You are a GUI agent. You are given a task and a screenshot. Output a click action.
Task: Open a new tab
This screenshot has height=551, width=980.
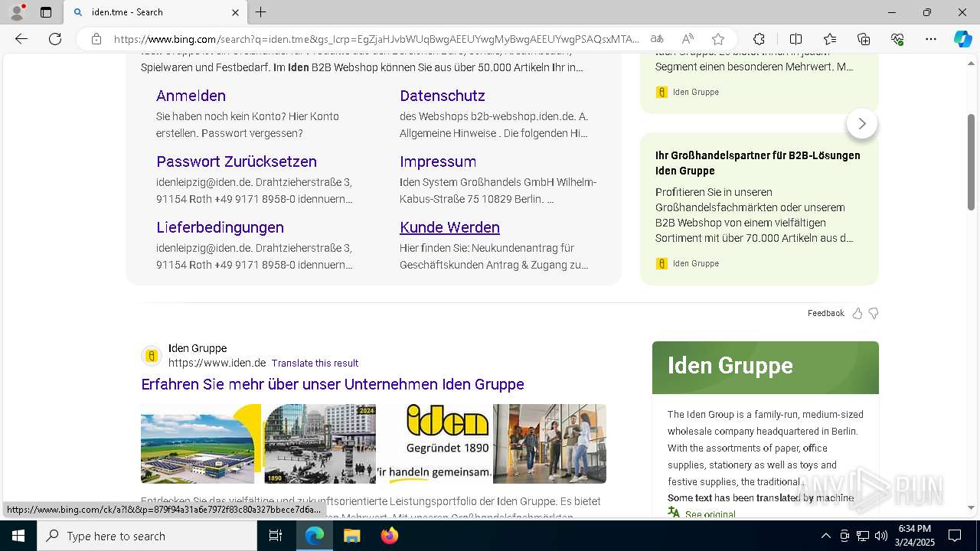click(261, 12)
